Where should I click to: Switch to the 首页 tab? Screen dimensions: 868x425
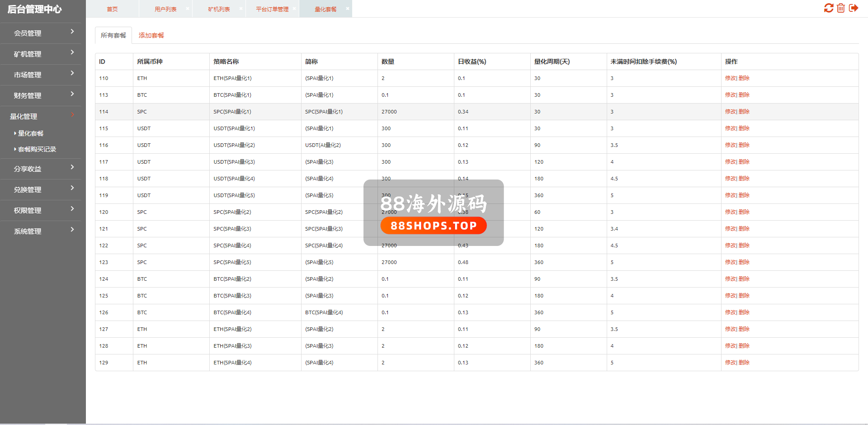pyautogui.click(x=112, y=9)
